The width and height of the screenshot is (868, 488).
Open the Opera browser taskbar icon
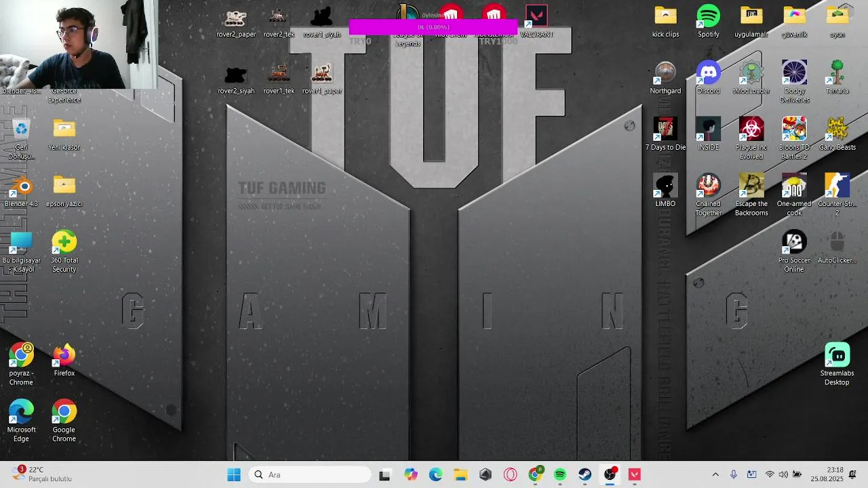(510, 474)
